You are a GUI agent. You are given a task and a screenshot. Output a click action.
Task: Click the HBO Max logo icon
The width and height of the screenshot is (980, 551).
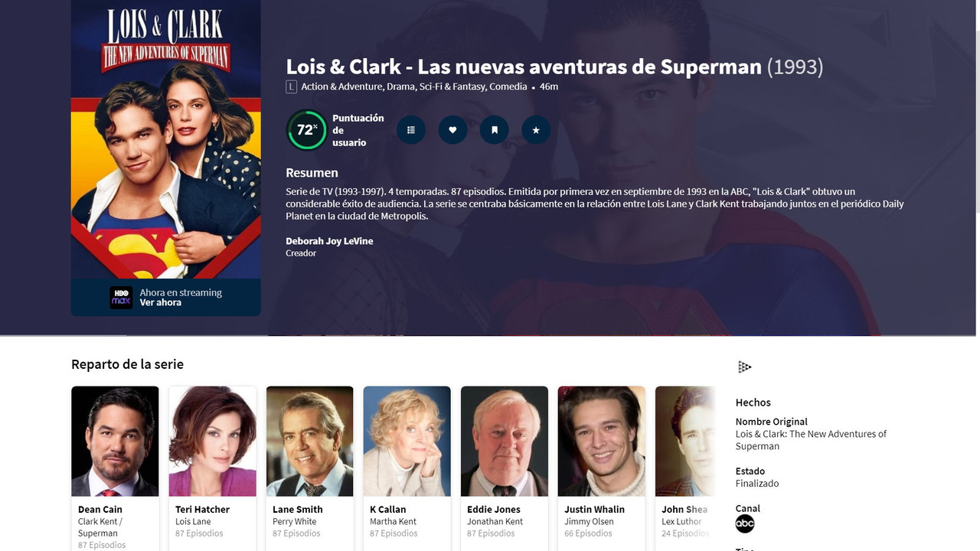tap(121, 298)
